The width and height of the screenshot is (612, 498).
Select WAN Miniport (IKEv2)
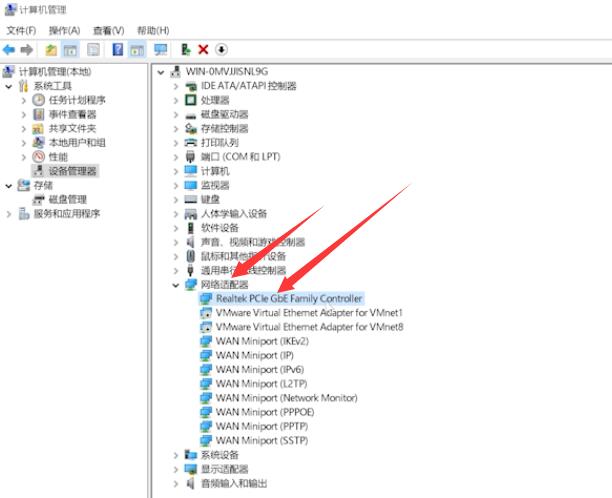click(262, 341)
